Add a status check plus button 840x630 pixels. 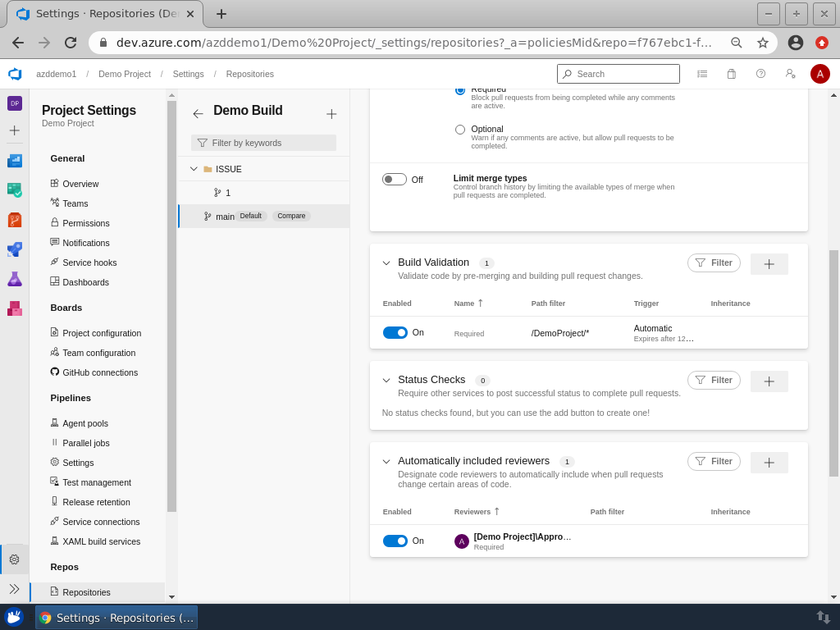click(769, 381)
